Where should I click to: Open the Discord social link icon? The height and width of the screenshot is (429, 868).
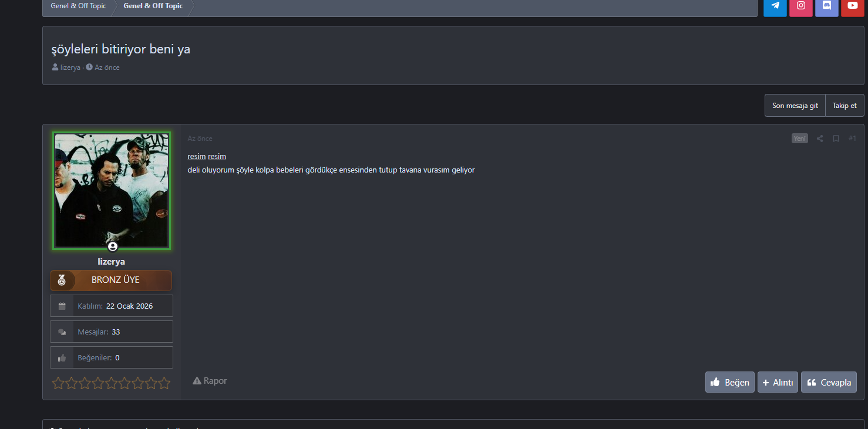pos(827,6)
